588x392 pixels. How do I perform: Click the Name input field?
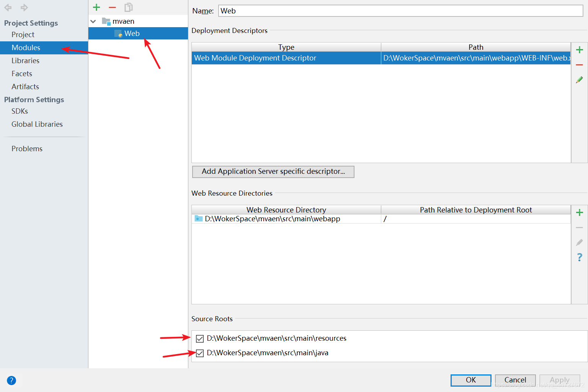(400, 11)
